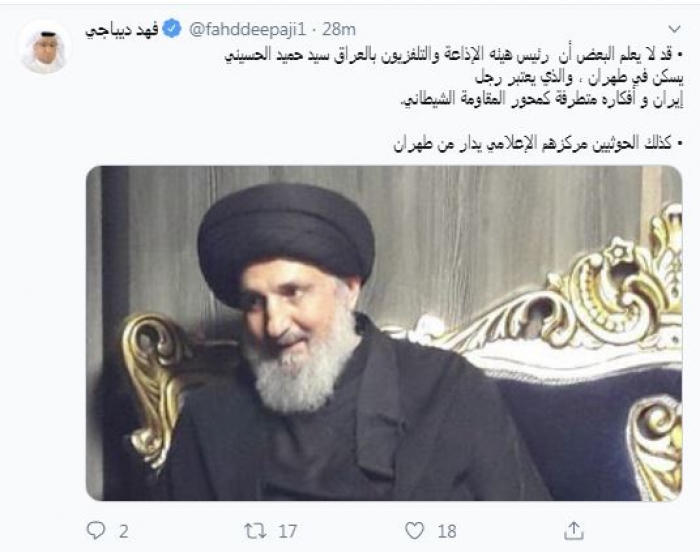Screen dimensions: 700x552
Task: Expand the tweet options chevron menu
Action: [x=674, y=29]
